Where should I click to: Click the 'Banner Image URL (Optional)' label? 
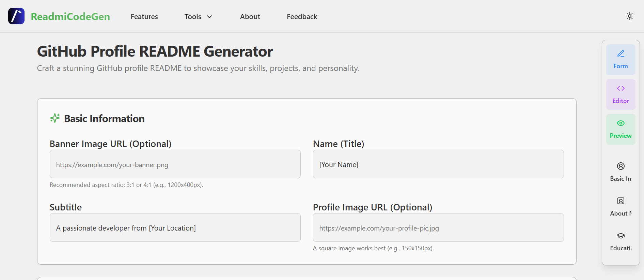[x=111, y=144]
